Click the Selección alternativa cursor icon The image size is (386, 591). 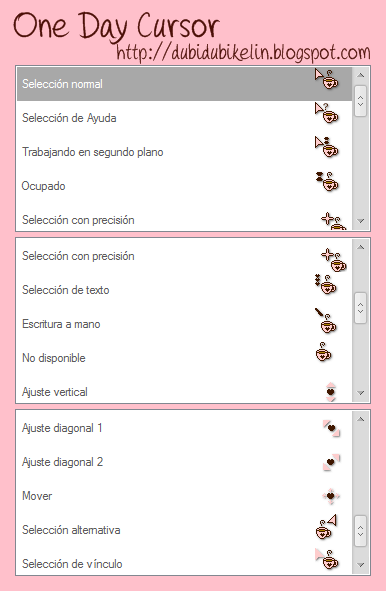click(x=326, y=527)
